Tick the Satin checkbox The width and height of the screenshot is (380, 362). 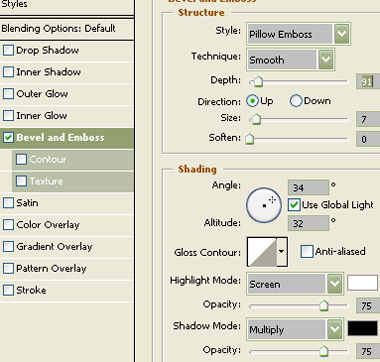point(8,203)
